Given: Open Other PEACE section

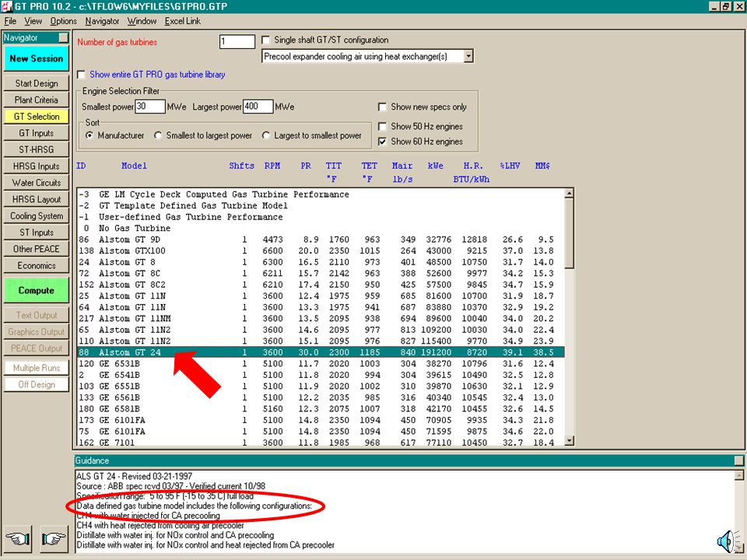Looking at the screenshot, I should click(x=37, y=249).
